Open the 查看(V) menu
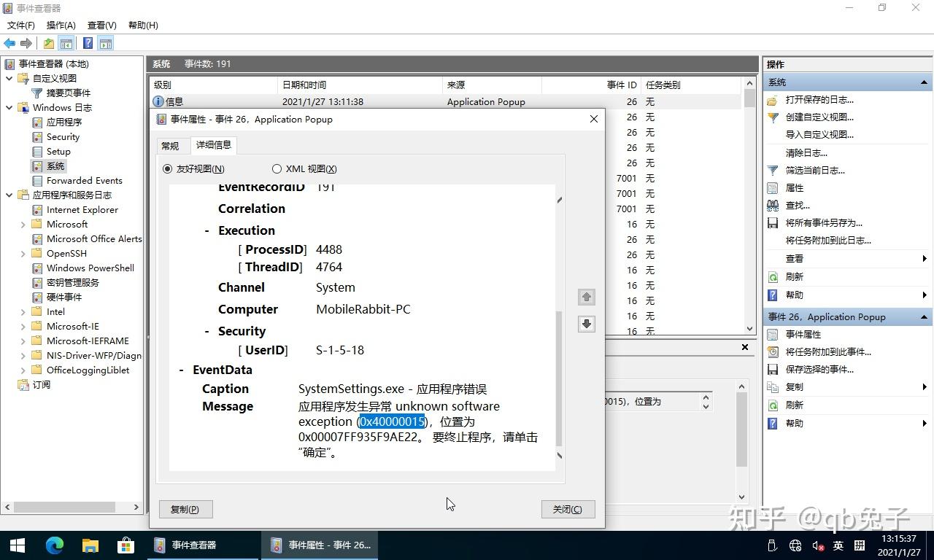 point(101,26)
